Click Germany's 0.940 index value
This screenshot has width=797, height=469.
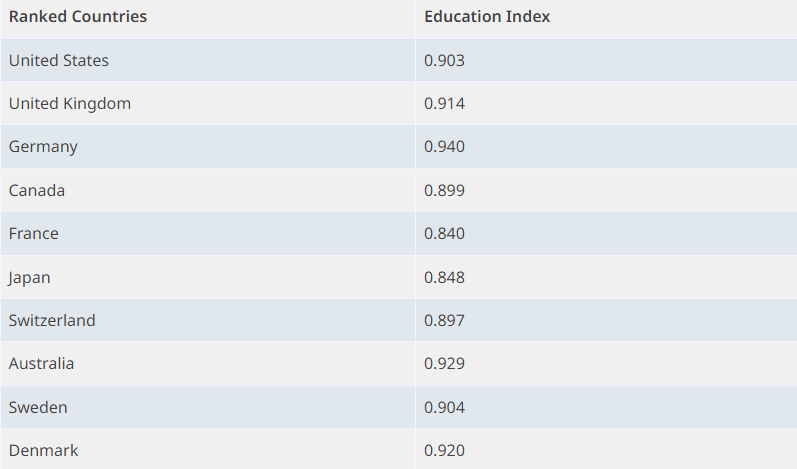444,147
